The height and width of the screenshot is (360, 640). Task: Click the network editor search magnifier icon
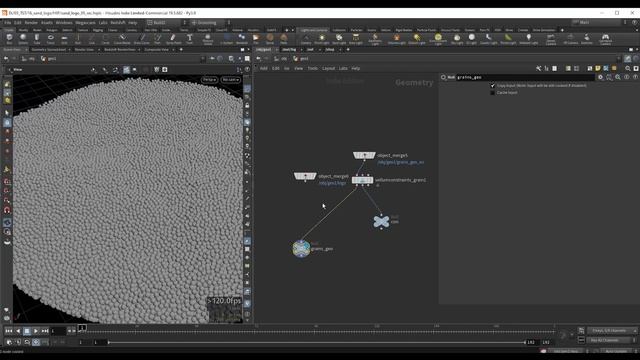628,68
